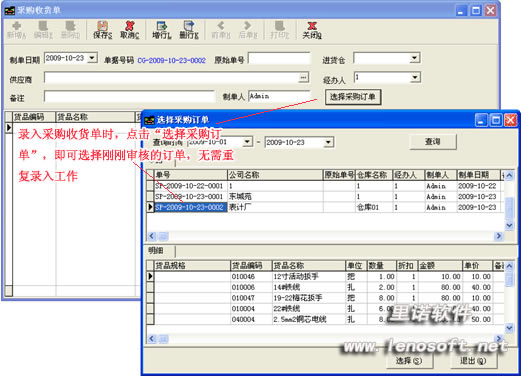The height and width of the screenshot is (377, 523).
Task: Click the 关闭 (close) toolbar icon
Action: click(312, 30)
